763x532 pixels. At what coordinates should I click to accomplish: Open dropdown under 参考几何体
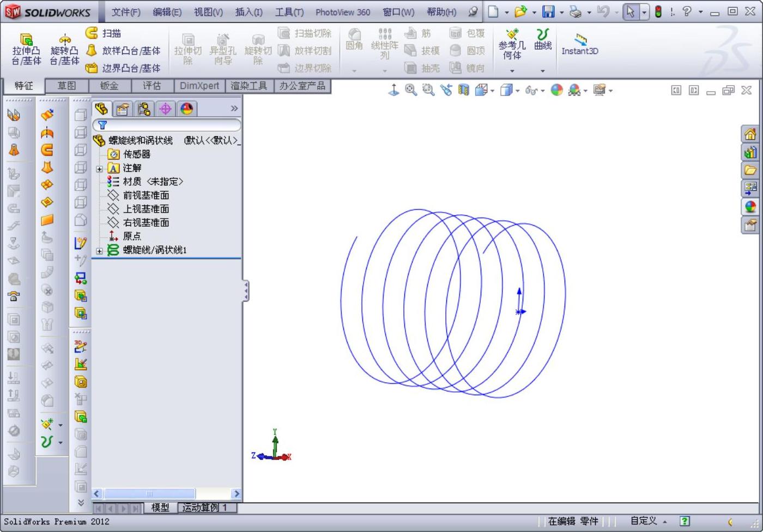coord(512,71)
